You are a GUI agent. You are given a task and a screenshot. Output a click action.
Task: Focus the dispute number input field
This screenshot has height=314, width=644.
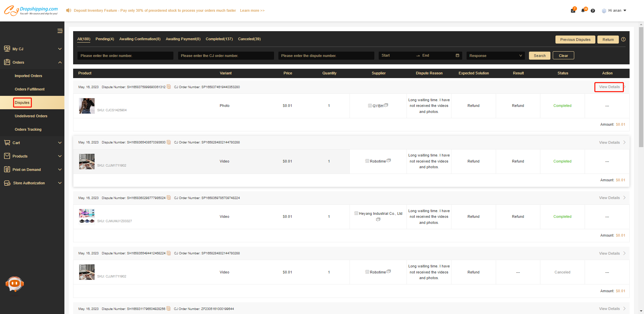326,56
